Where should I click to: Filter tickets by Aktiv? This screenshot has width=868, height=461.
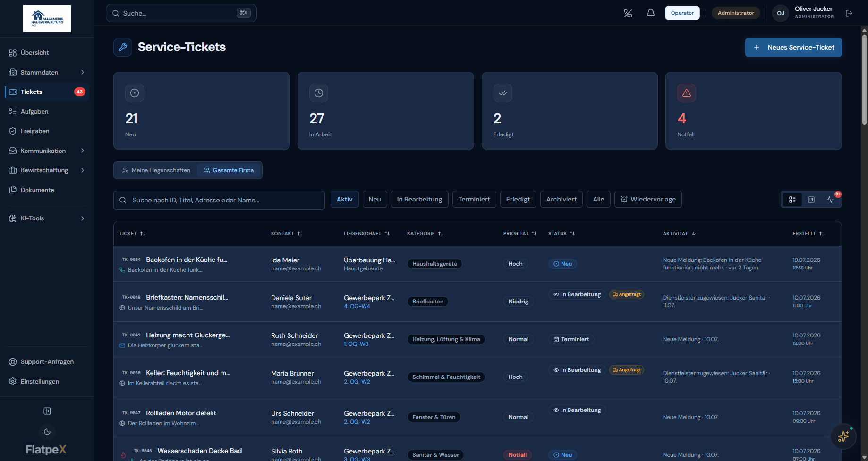[345, 199]
